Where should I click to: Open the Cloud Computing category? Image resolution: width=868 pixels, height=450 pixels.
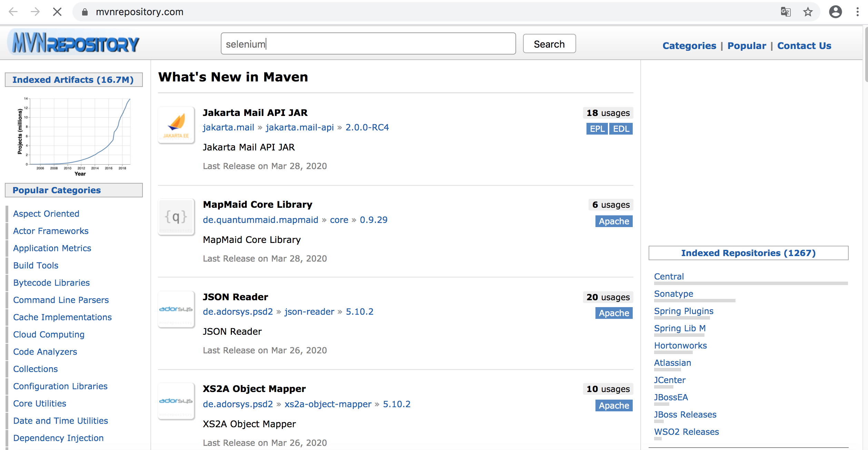pyautogui.click(x=49, y=334)
